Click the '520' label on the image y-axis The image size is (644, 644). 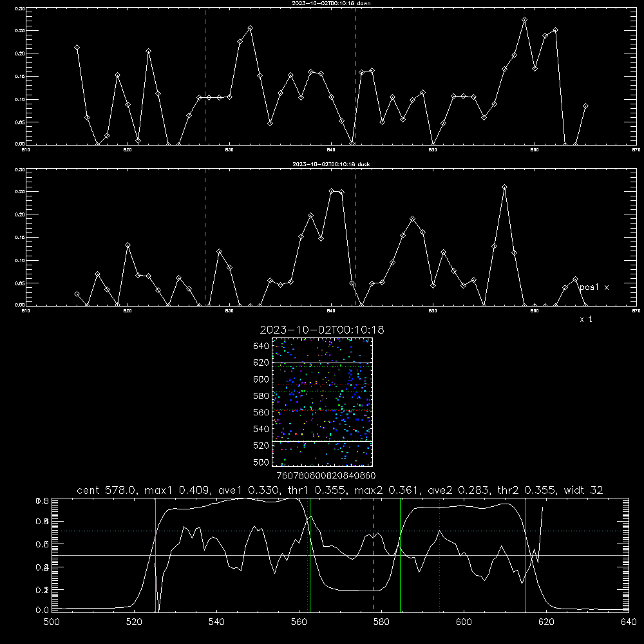(x=261, y=446)
